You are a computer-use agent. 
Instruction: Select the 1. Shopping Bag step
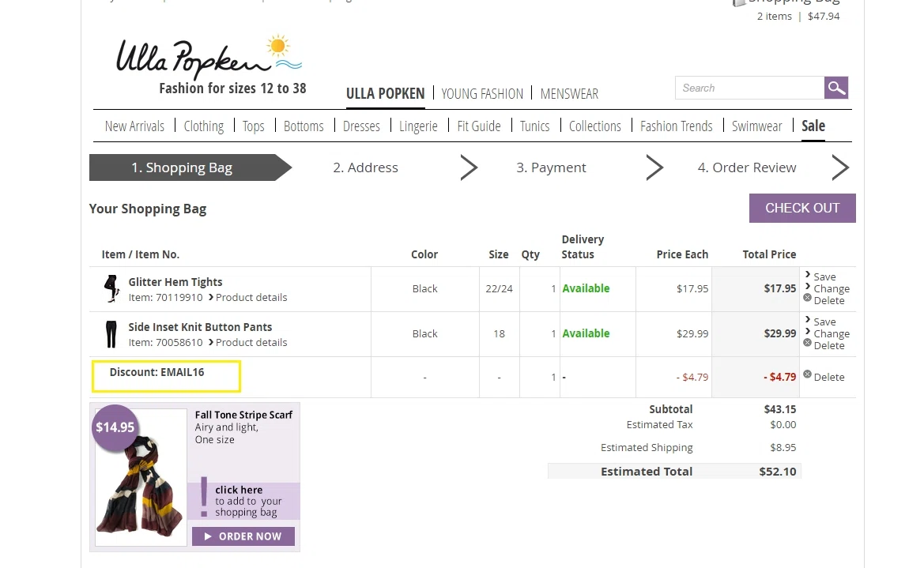coord(190,168)
